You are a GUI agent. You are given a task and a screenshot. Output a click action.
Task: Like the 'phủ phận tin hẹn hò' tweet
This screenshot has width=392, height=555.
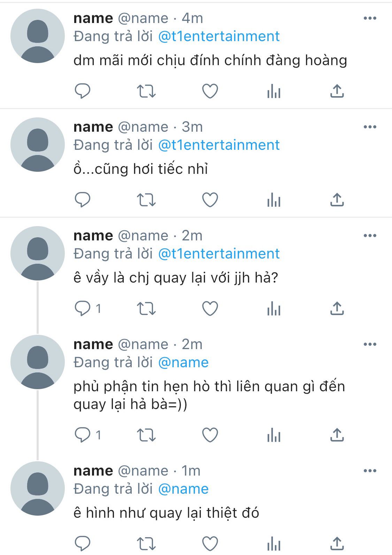210,435
